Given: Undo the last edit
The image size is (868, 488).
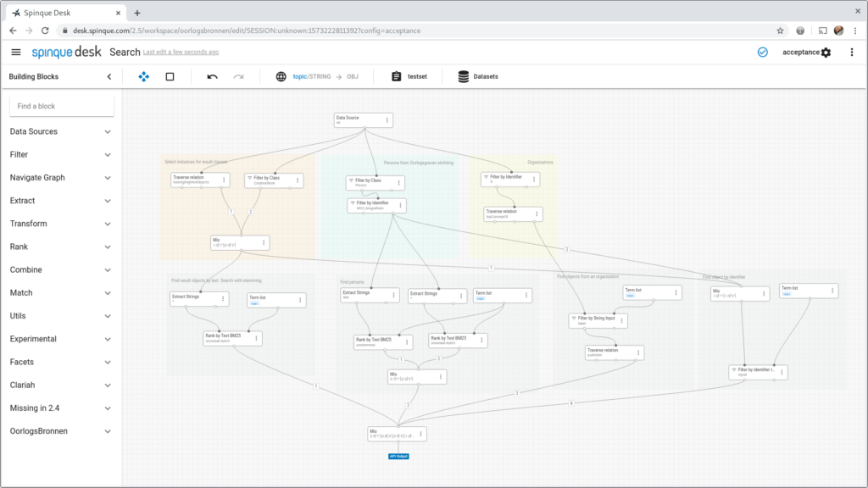Looking at the screenshot, I should coord(212,76).
